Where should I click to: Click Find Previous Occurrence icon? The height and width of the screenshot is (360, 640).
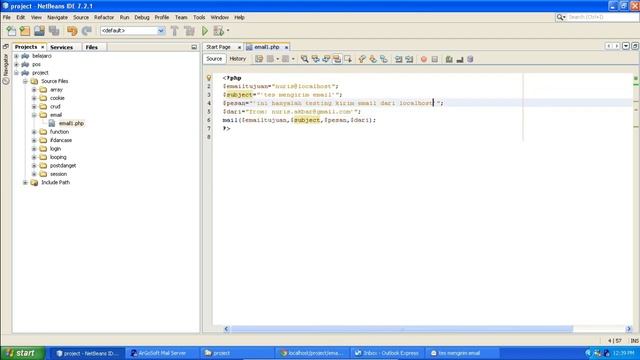tap(316, 59)
